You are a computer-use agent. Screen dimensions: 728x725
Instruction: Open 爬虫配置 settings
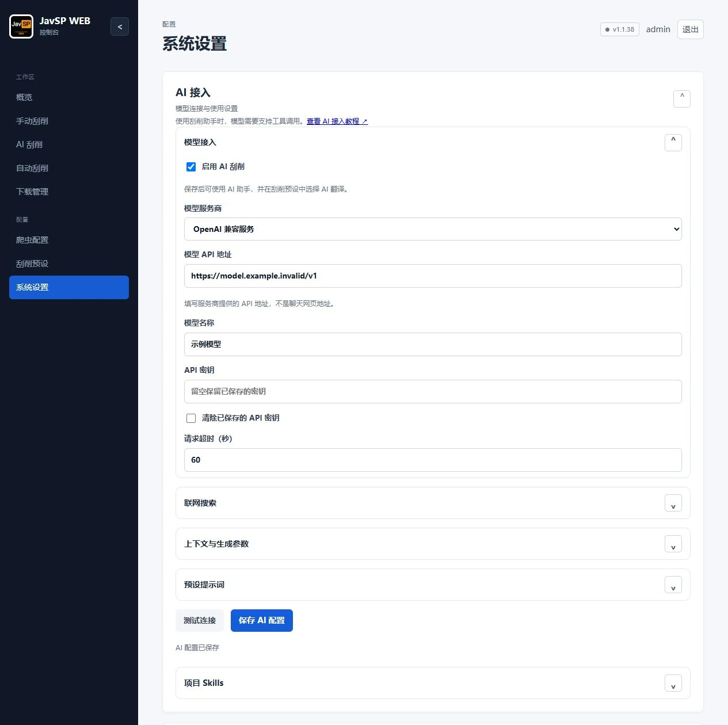click(x=69, y=240)
